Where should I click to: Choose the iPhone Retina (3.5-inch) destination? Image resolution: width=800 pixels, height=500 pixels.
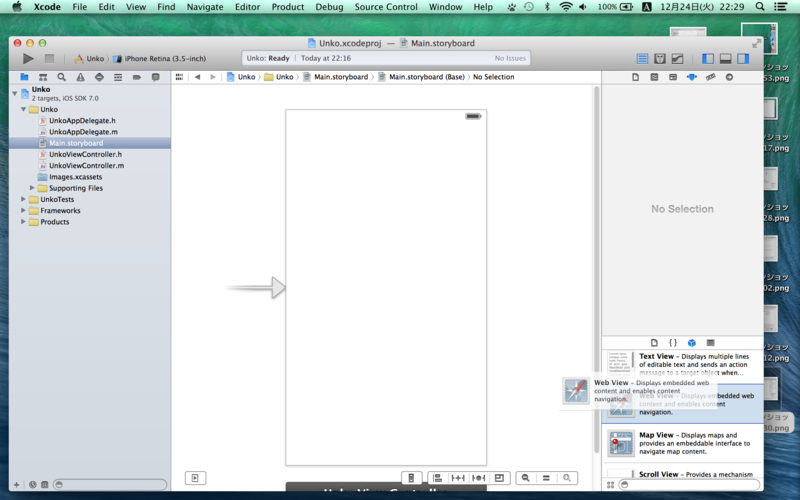[160, 59]
